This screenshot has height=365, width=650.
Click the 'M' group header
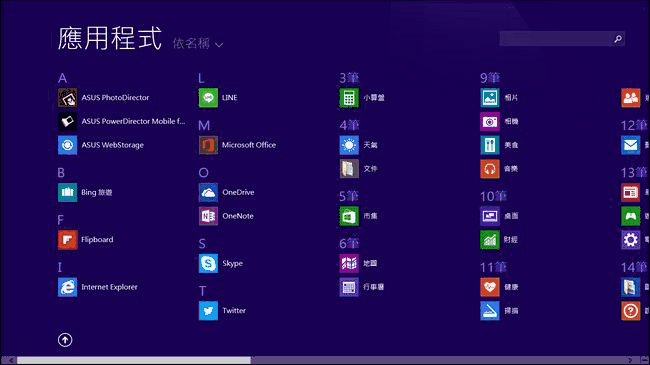[x=204, y=125]
